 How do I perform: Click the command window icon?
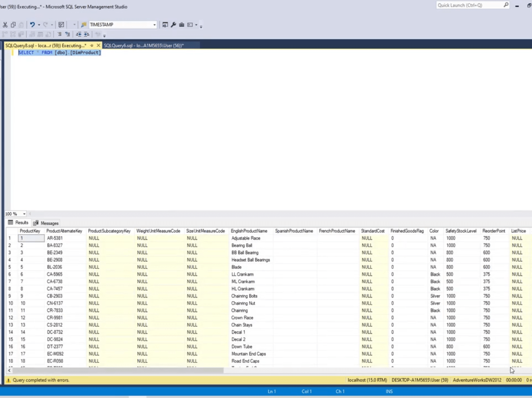(190, 25)
